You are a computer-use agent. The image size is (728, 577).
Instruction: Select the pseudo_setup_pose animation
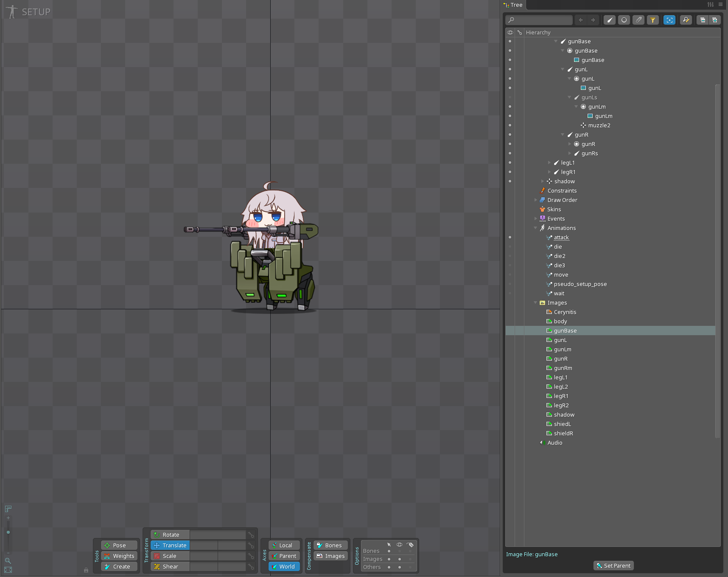point(580,284)
